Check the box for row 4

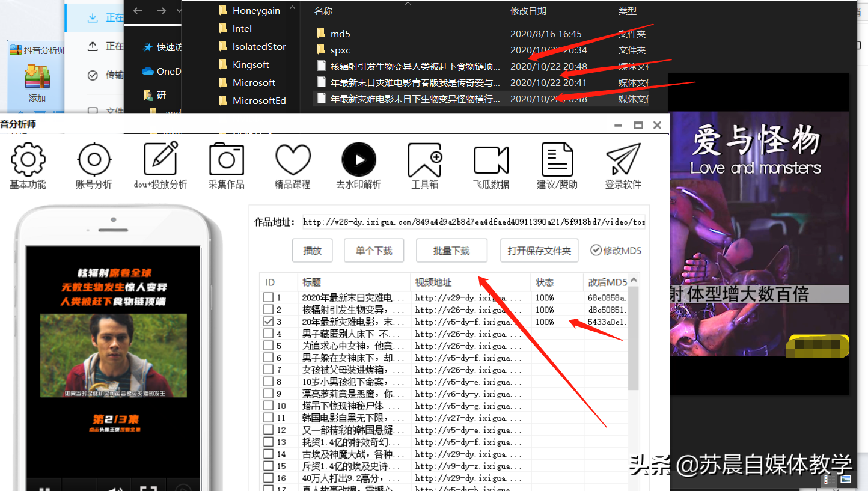[268, 334]
